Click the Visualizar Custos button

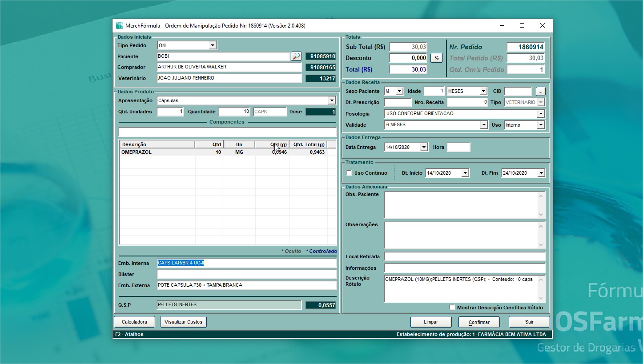click(x=183, y=322)
